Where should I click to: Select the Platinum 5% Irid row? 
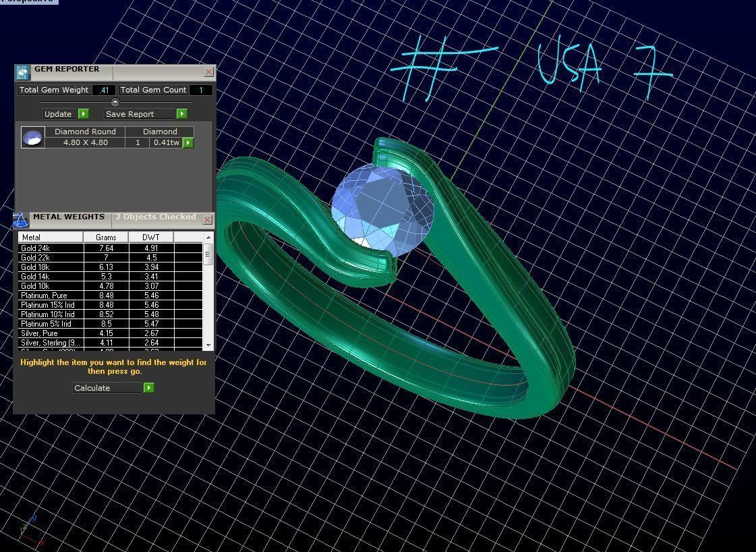(x=111, y=324)
